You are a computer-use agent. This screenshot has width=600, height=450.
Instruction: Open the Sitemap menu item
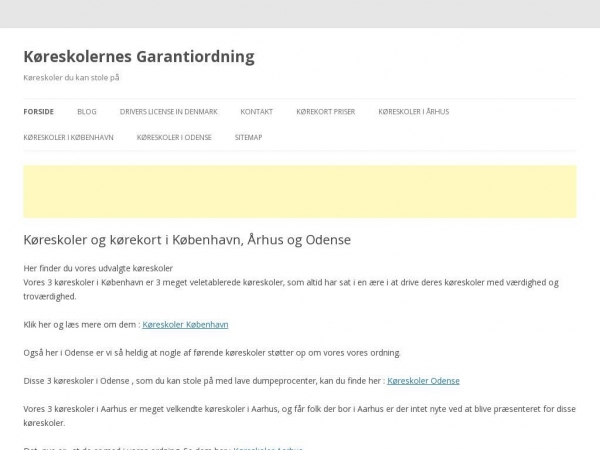pyautogui.click(x=248, y=137)
